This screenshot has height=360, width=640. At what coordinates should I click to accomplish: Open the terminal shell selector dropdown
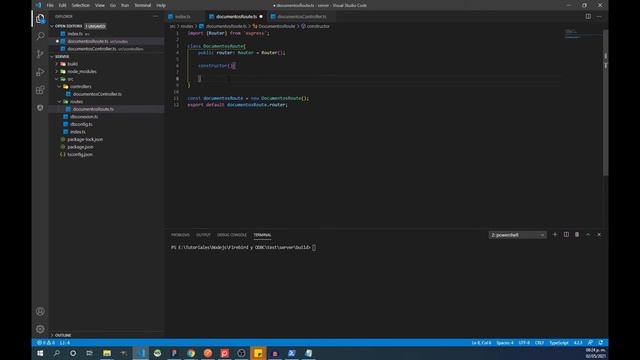coord(518,235)
